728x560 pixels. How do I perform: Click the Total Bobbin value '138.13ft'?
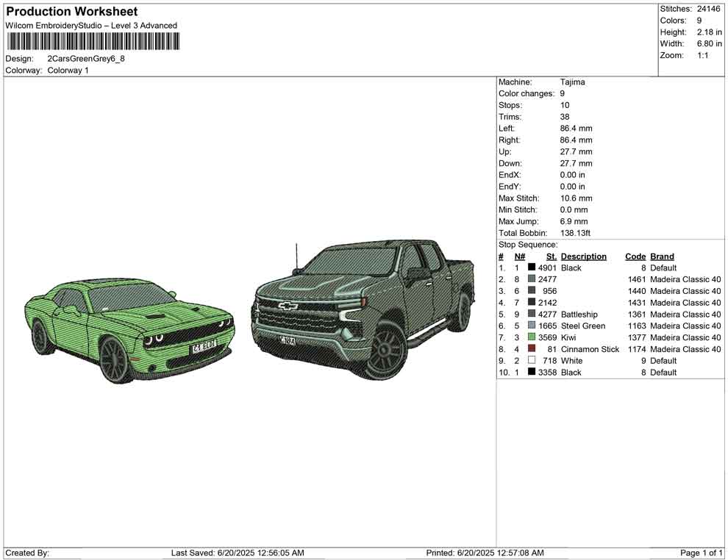575,233
